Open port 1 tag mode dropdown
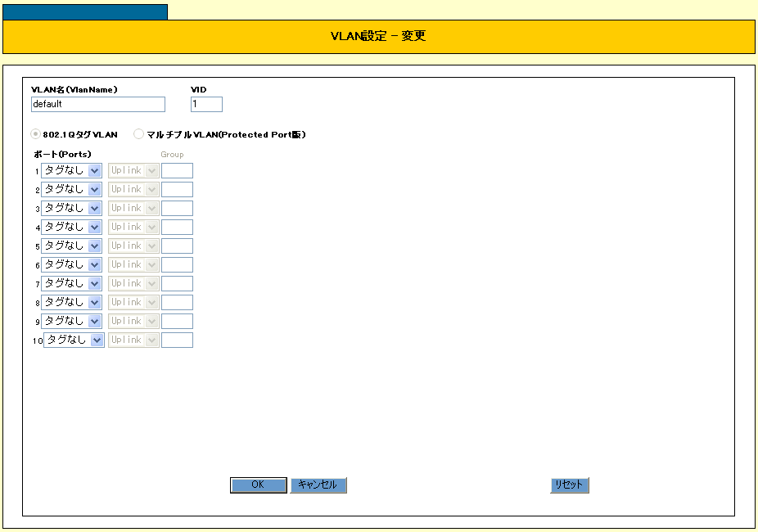 click(71, 170)
